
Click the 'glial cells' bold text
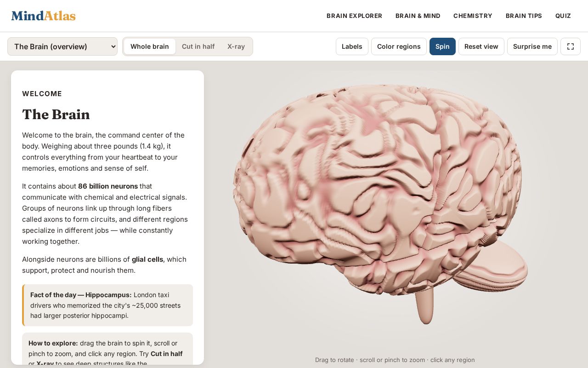[147, 259]
